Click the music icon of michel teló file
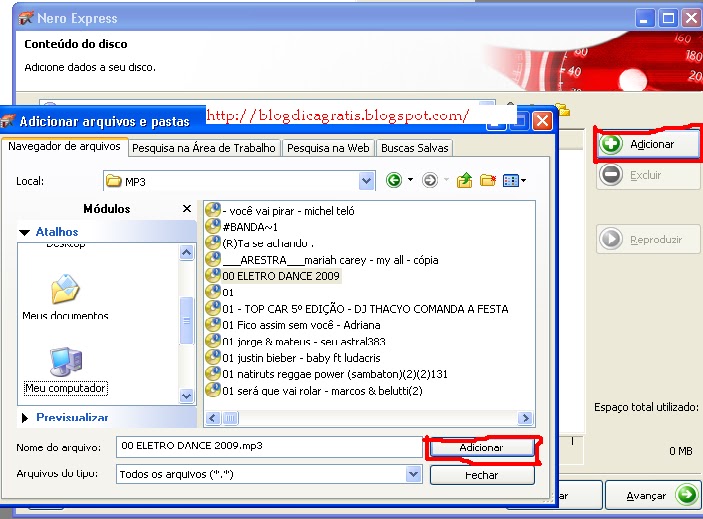 (213, 210)
